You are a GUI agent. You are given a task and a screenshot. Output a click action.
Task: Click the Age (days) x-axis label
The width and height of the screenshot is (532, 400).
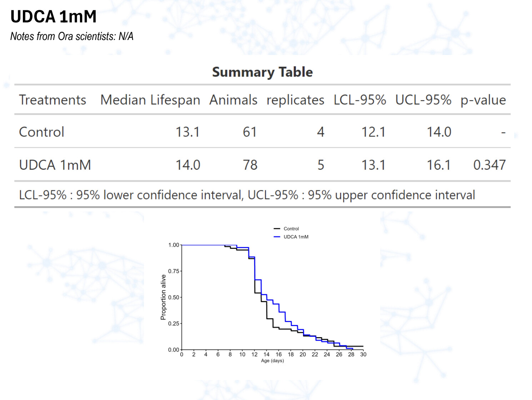[272, 361]
